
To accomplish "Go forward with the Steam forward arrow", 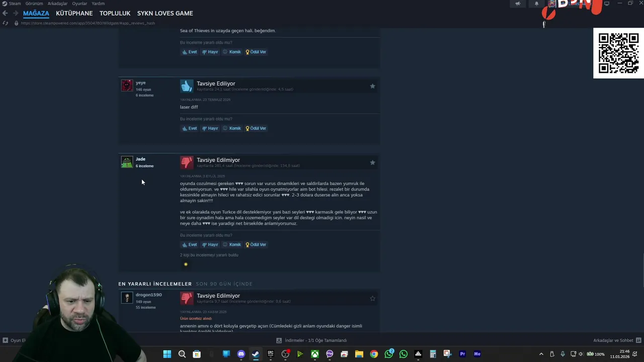I will coord(16,13).
